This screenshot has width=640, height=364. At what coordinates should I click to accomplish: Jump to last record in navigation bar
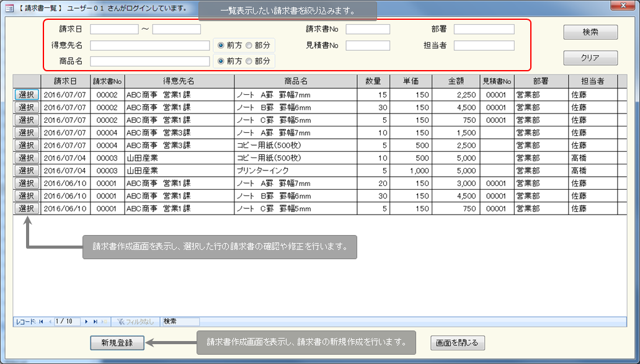point(96,321)
